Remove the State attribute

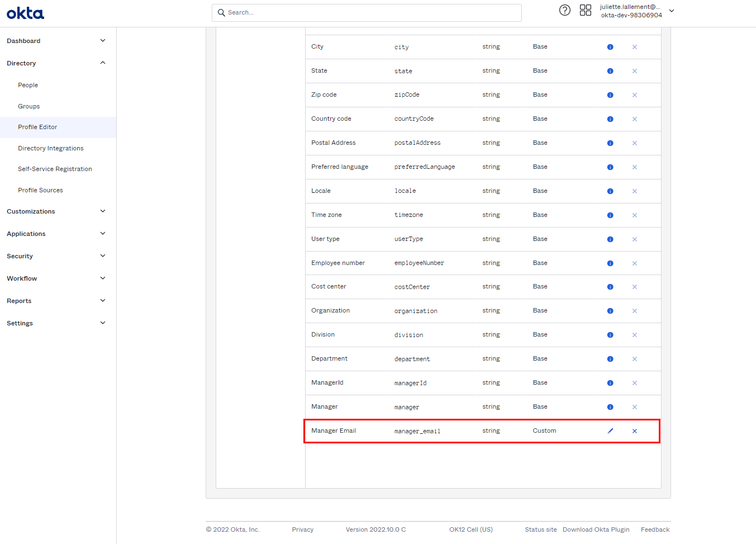pyautogui.click(x=634, y=71)
